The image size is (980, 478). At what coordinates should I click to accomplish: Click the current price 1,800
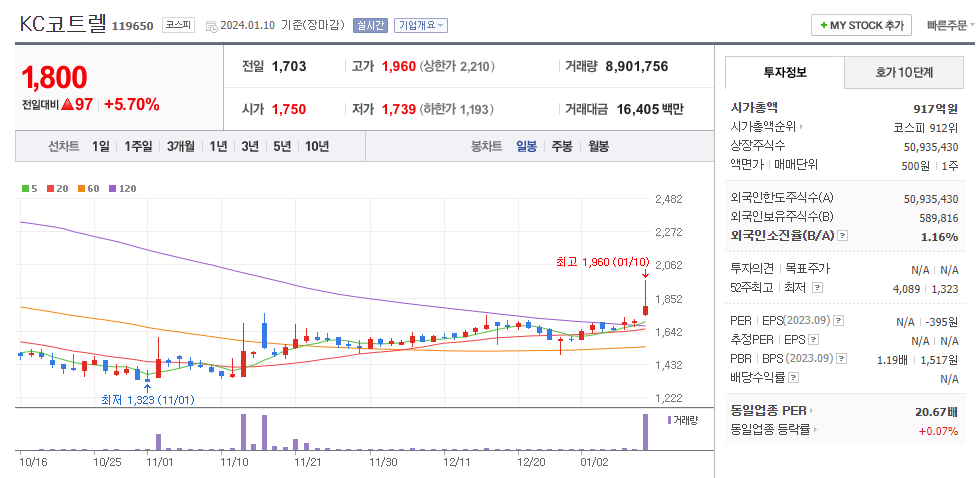[54, 77]
